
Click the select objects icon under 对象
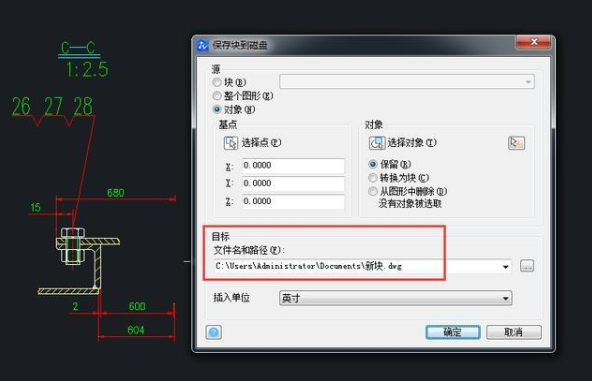tap(377, 143)
